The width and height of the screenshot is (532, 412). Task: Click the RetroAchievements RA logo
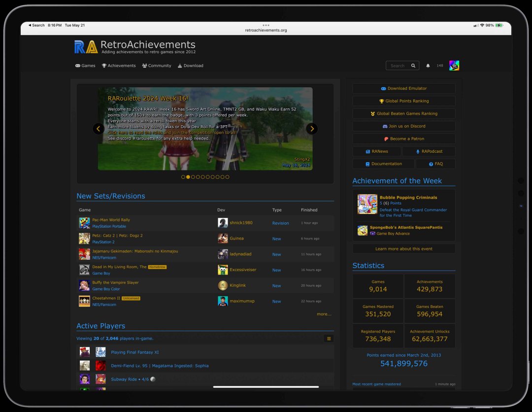point(86,47)
